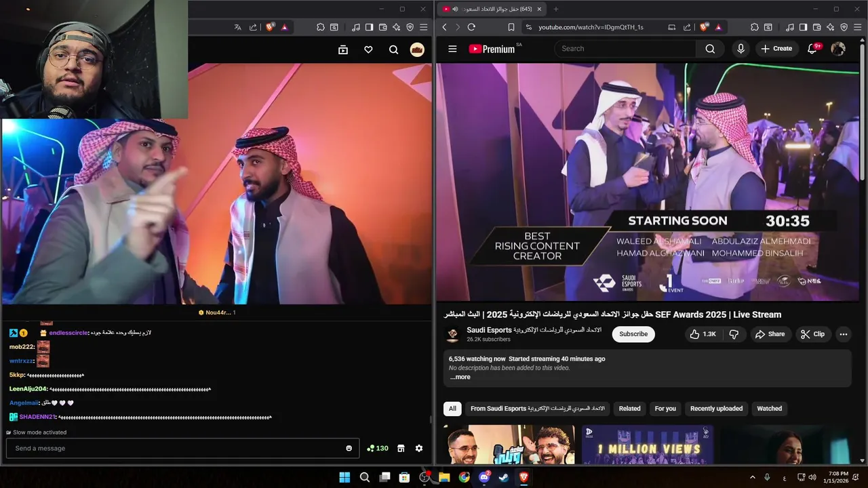Click the youtube.com address bar URL

click(x=591, y=27)
